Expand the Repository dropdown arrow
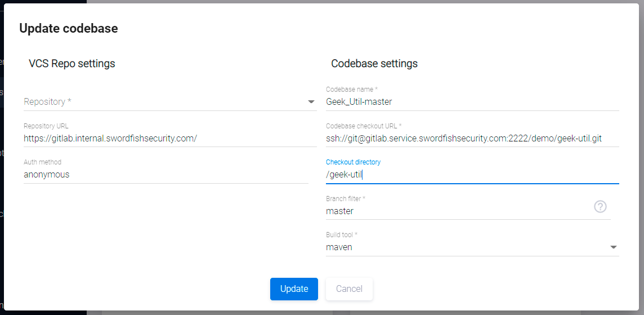The height and width of the screenshot is (315, 644). click(311, 102)
